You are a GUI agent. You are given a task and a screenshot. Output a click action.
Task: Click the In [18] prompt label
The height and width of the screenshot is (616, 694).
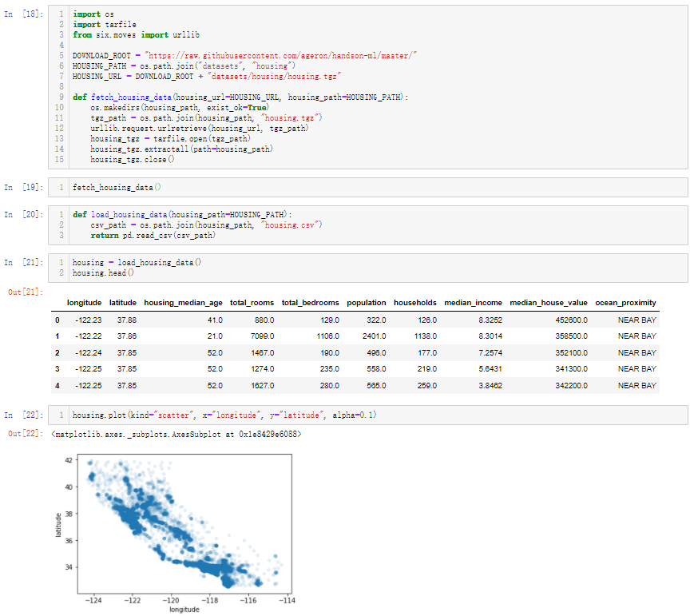[24, 14]
